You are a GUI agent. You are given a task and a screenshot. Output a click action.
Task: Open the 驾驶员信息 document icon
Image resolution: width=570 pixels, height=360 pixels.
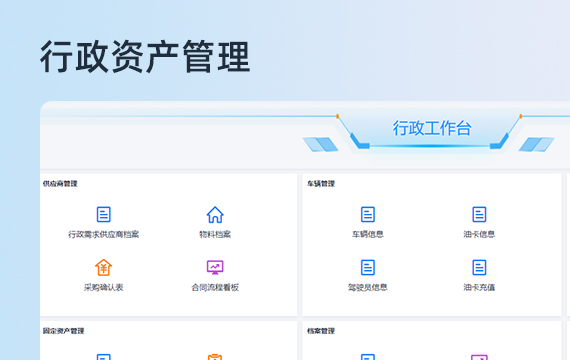(x=368, y=267)
